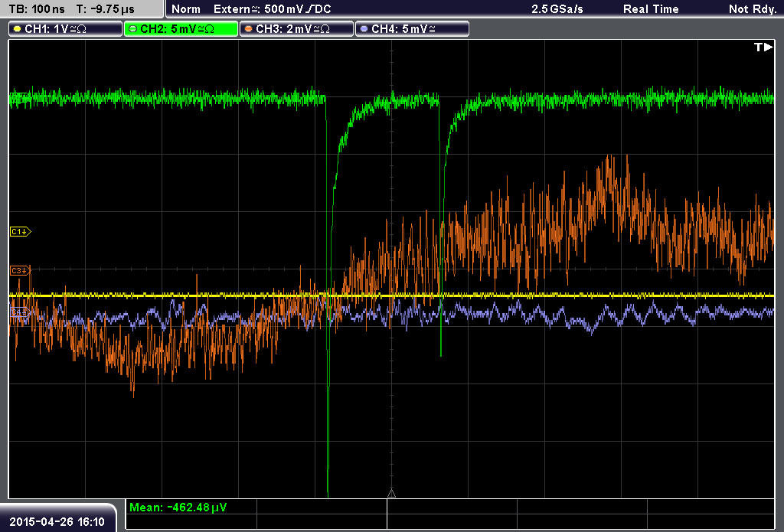Click the orange C3 ground level marker
784x532 pixels.
pyautogui.click(x=21, y=270)
